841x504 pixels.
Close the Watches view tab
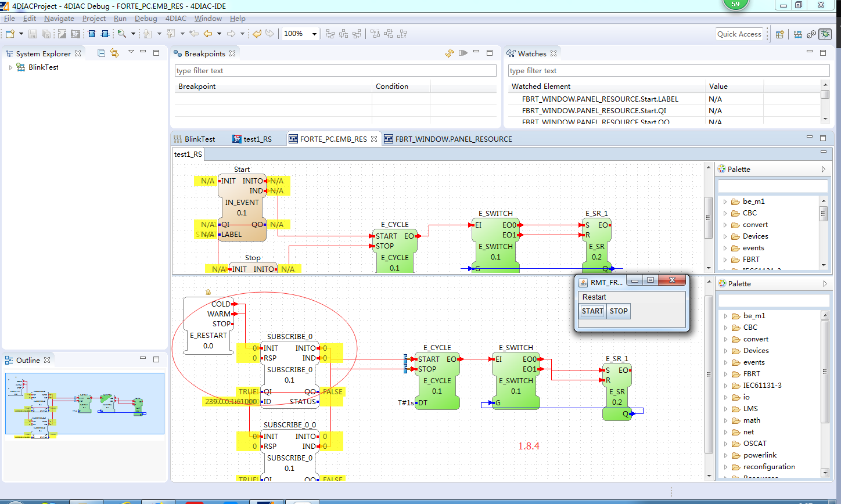click(554, 53)
